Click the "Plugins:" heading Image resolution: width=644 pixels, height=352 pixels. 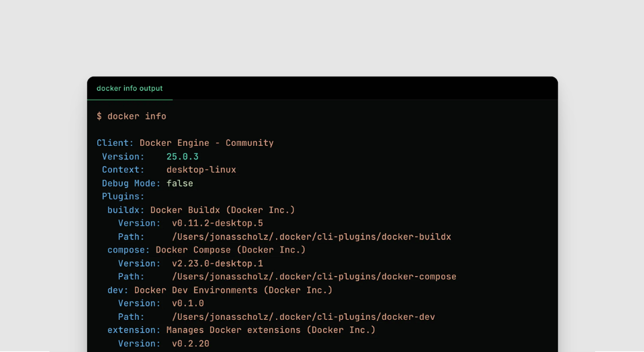[123, 196]
